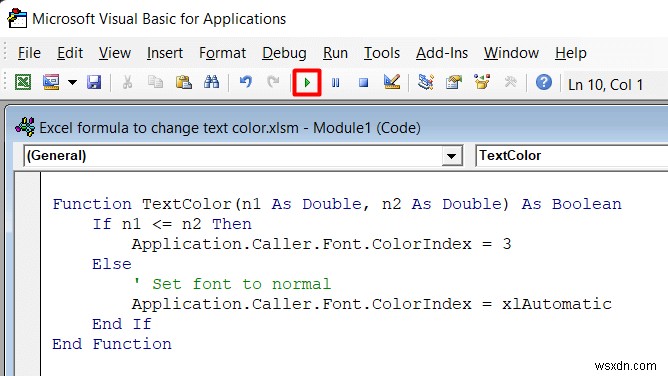Viewport: 668px width, 376px height.
Task: Open Visual Basic Help question mark icon
Action: 544,82
